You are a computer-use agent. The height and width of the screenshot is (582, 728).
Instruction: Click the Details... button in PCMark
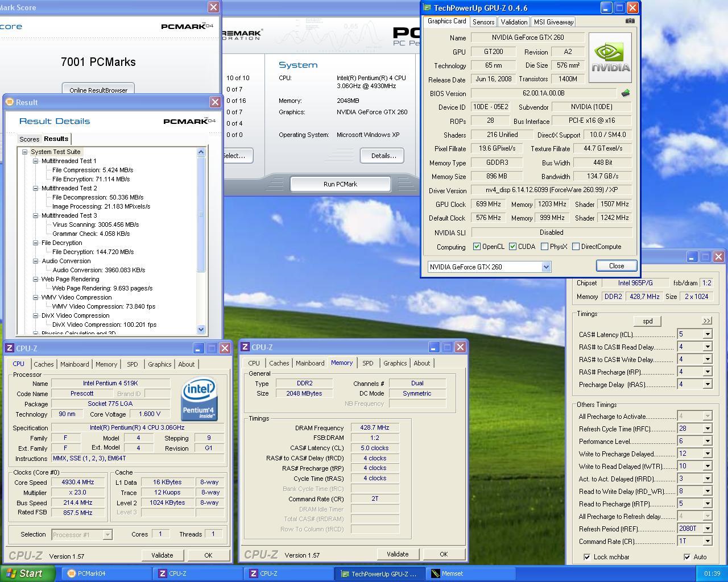coord(383,156)
